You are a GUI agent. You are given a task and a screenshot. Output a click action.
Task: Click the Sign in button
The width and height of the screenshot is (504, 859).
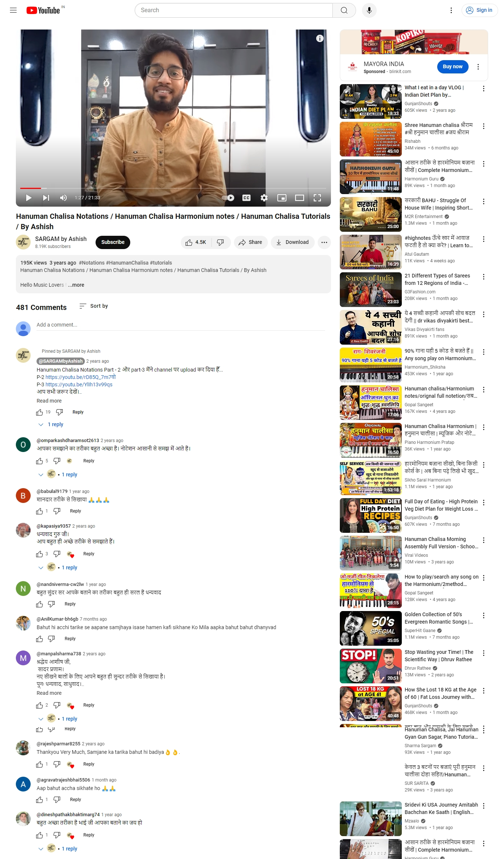[x=480, y=10]
